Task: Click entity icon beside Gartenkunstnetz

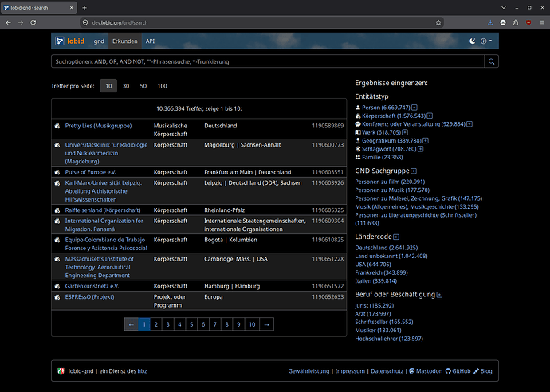Action: 57,286
